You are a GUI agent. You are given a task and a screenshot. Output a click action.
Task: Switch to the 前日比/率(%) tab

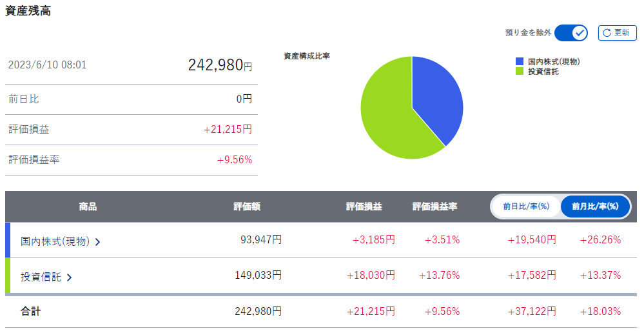526,207
